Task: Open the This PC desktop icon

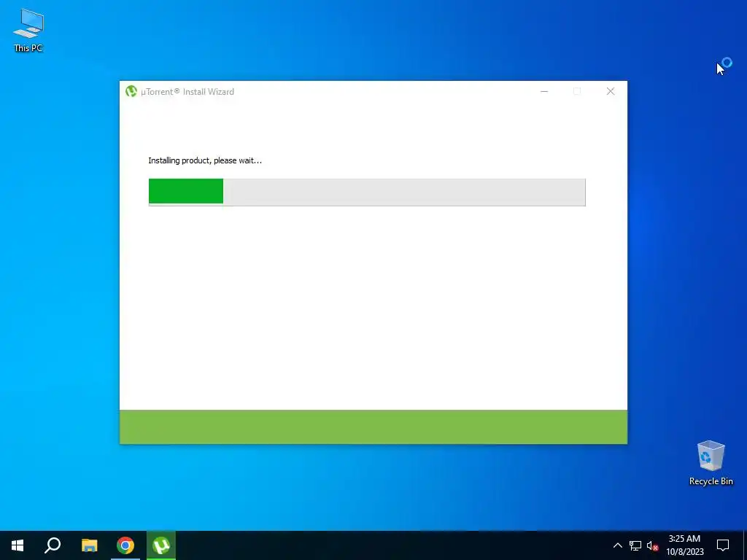Action: (28, 30)
